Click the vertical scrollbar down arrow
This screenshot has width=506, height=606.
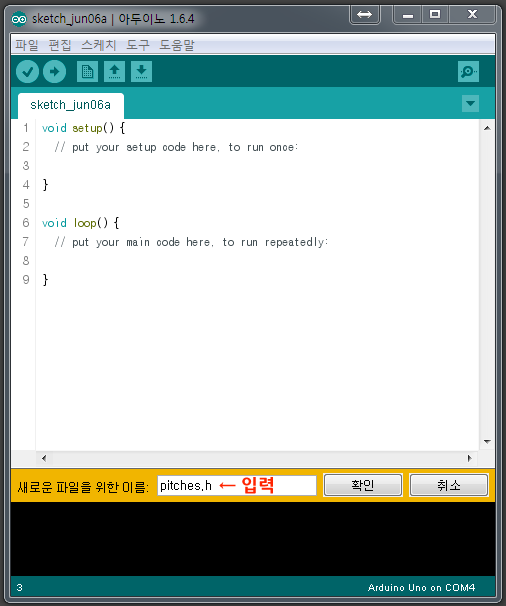click(x=487, y=441)
